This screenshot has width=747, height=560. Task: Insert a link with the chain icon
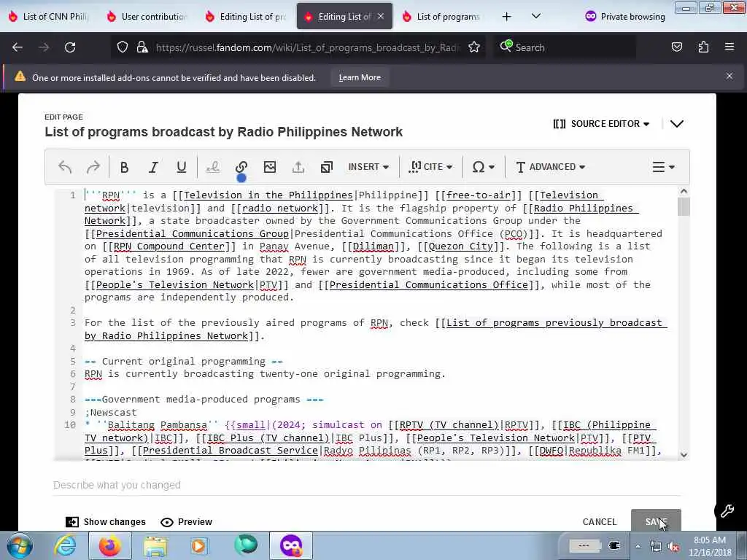click(241, 167)
